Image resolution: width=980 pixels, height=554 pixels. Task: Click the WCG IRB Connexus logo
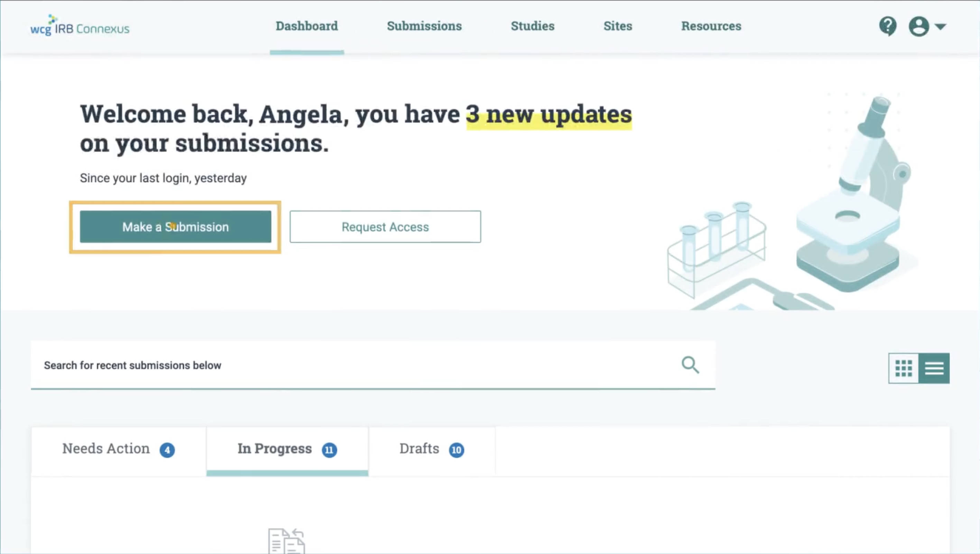80,26
